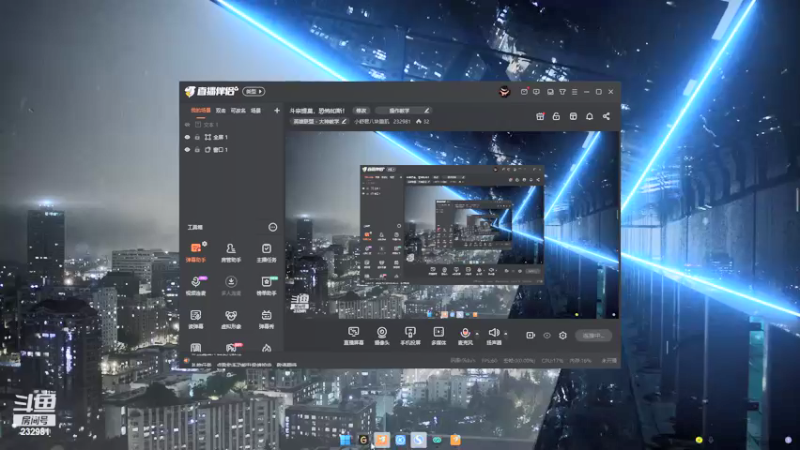Click speaker icon in bottom status bar

(187, 361)
